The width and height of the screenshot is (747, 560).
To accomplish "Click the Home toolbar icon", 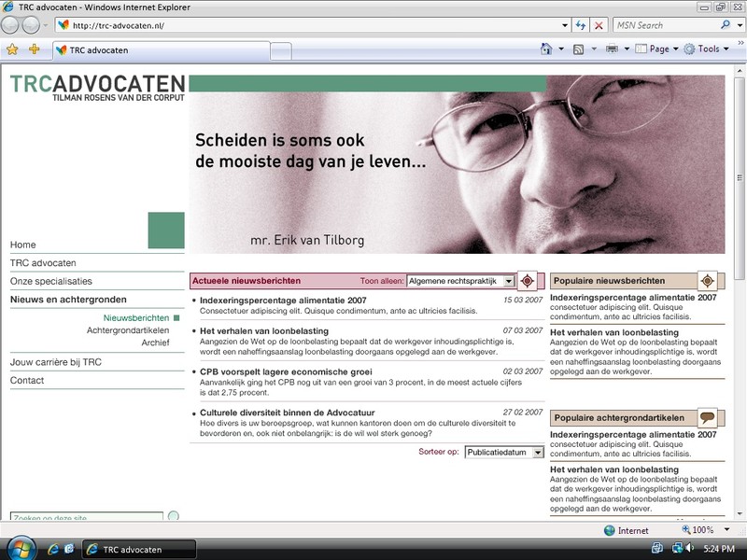I will pos(546,49).
